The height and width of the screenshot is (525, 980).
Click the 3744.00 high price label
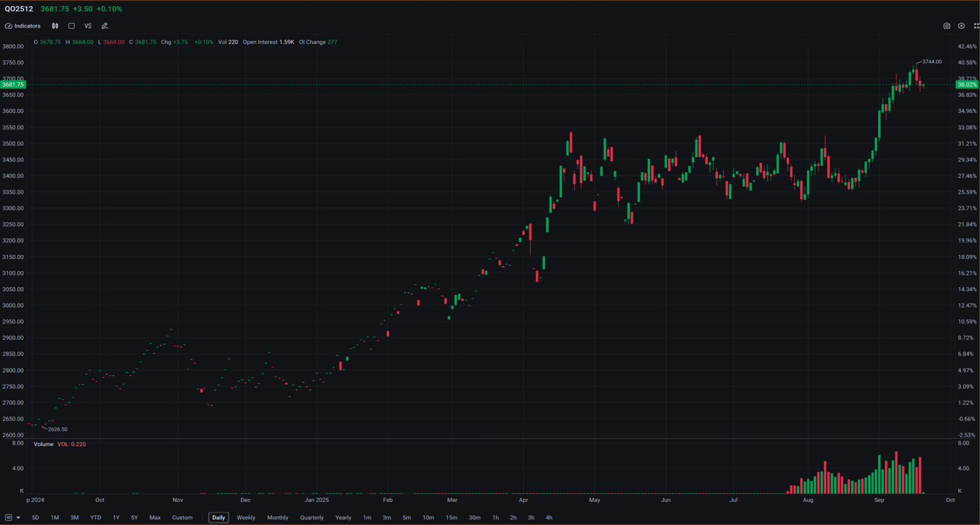(932, 62)
